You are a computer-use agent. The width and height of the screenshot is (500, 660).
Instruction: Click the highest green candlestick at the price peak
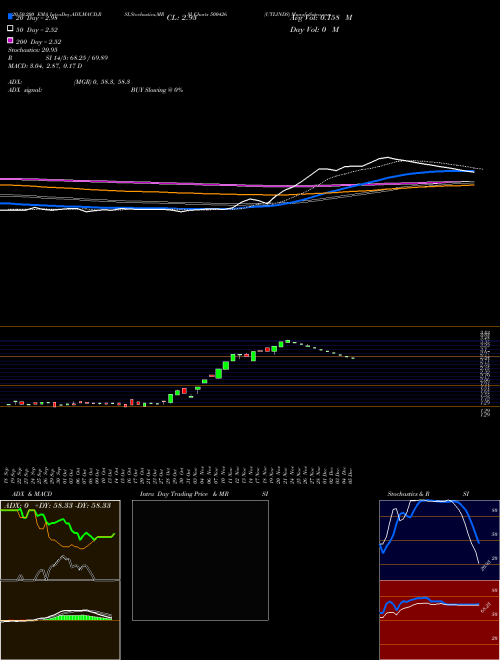[x=288, y=341]
